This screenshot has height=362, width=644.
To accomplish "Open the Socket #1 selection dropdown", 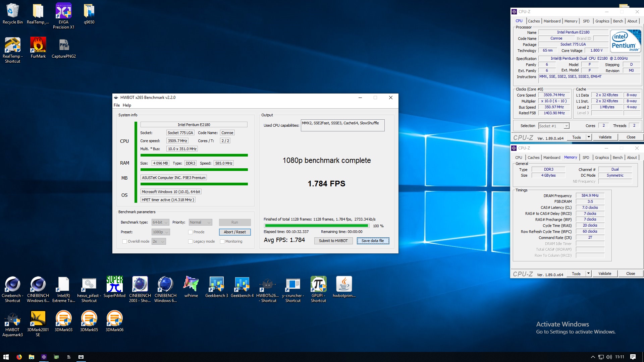I will pyautogui.click(x=554, y=126).
